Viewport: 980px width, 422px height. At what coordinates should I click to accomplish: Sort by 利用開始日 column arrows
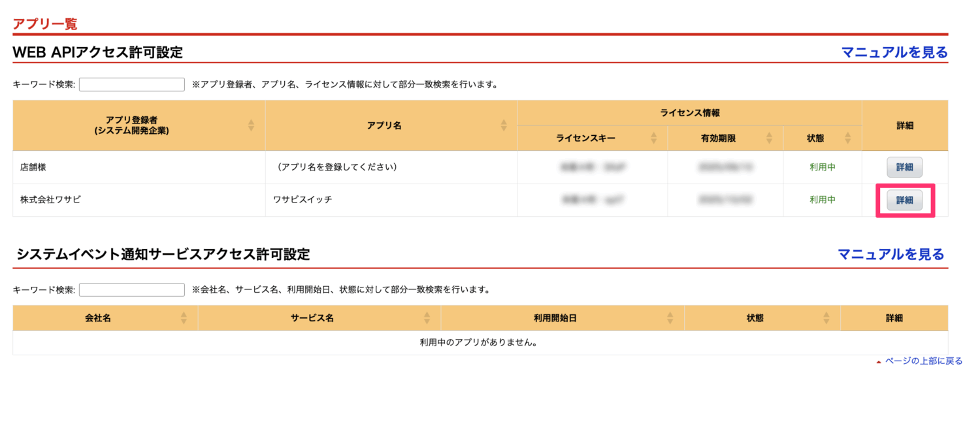click(670, 318)
